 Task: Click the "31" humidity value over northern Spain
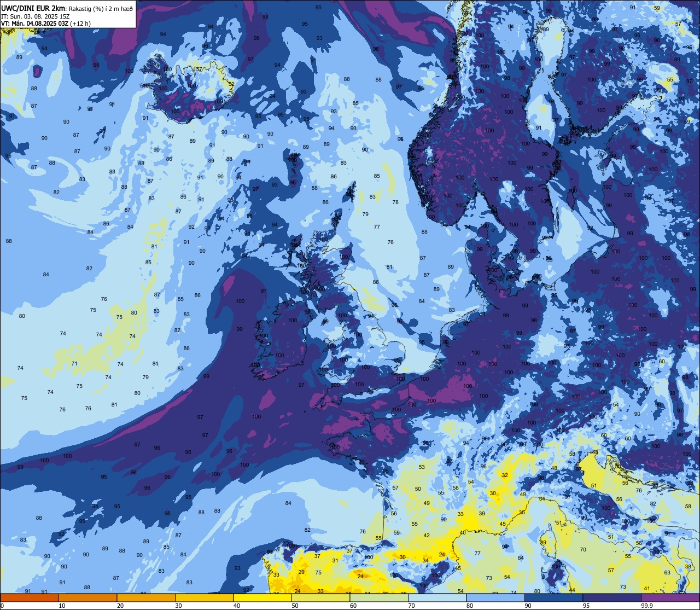[x=335, y=560]
